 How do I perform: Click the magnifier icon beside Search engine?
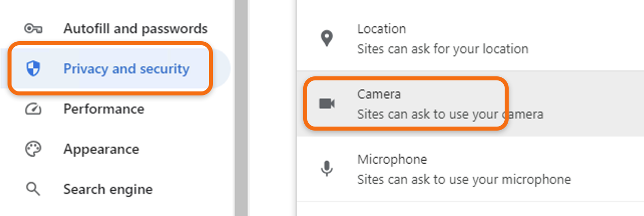pyautogui.click(x=33, y=189)
